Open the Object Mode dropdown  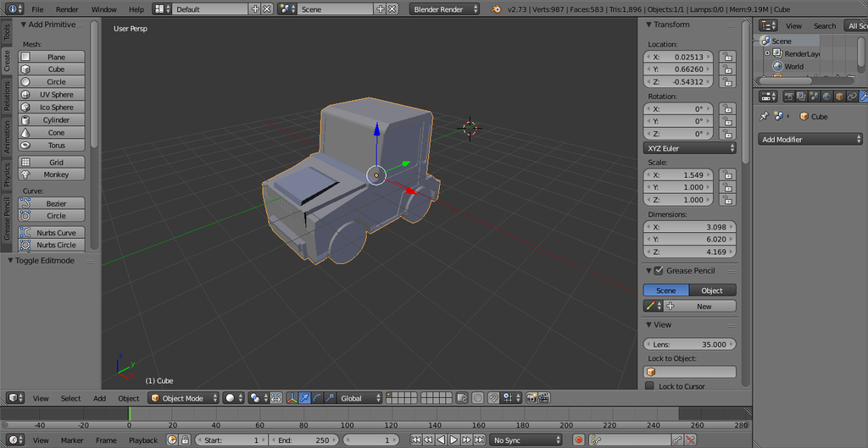tap(183, 398)
